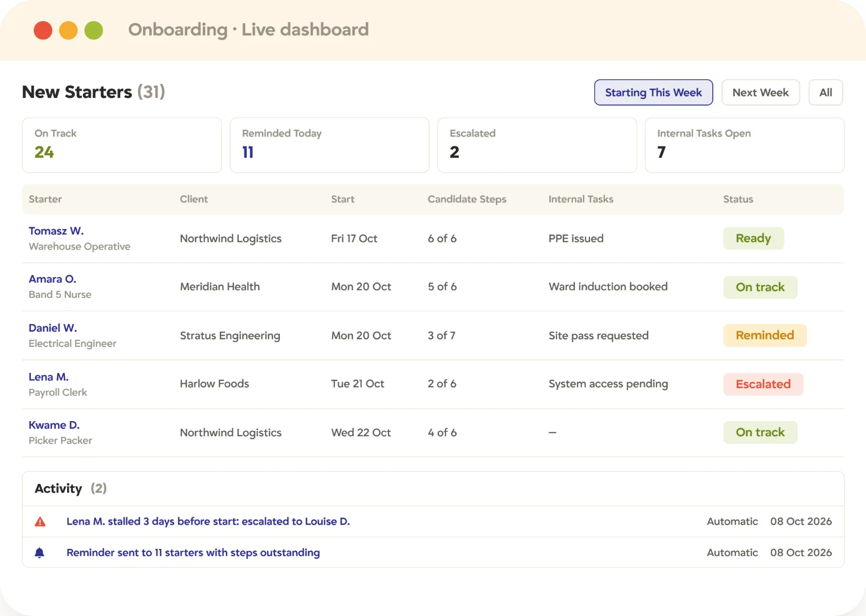Open the Lena M. stalled escalation activity

pos(208,521)
